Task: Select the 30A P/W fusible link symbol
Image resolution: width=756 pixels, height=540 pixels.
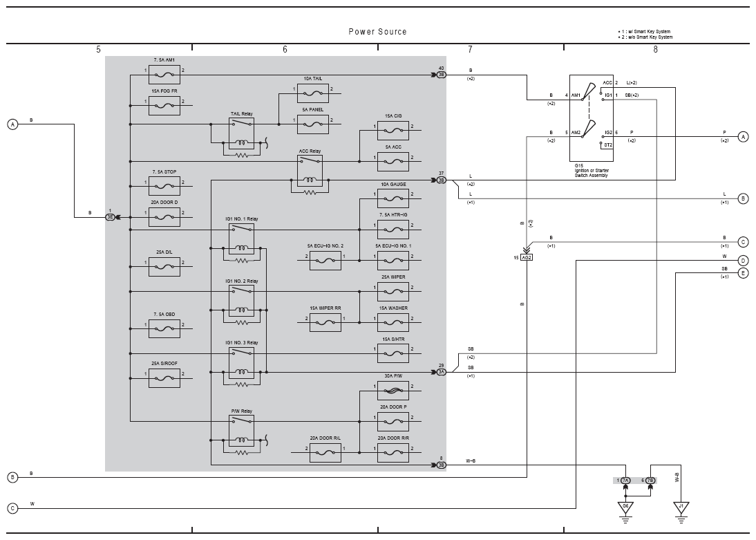Action: coord(393,391)
